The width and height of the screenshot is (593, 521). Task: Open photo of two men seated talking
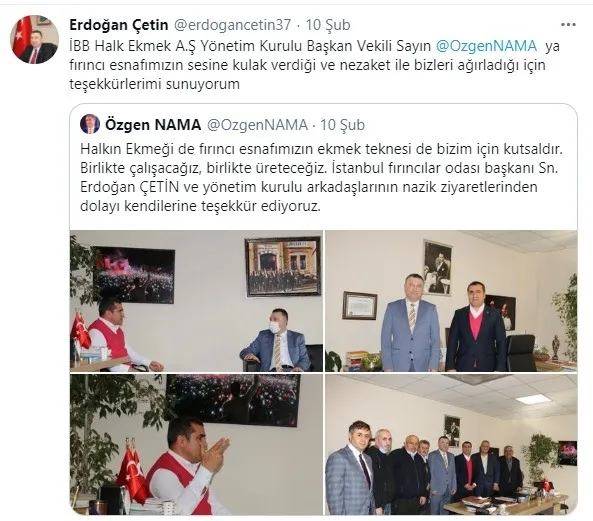tap(196, 301)
